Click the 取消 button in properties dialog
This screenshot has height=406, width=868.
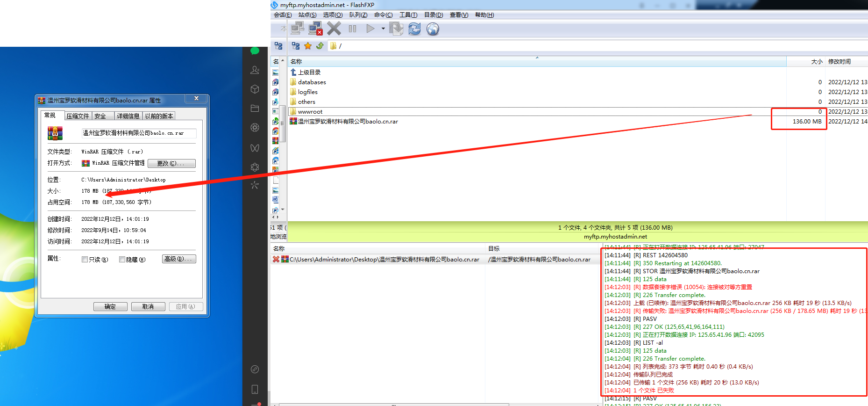[148, 306]
